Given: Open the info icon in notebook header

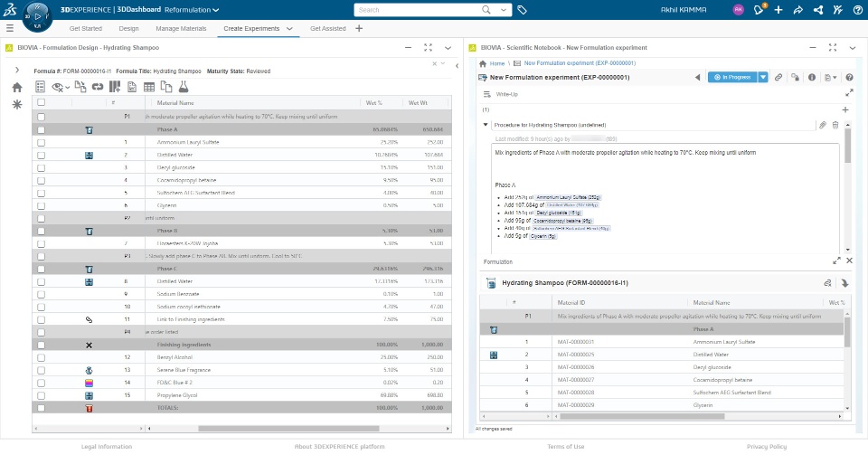Looking at the screenshot, I should click(x=812, y=78).
